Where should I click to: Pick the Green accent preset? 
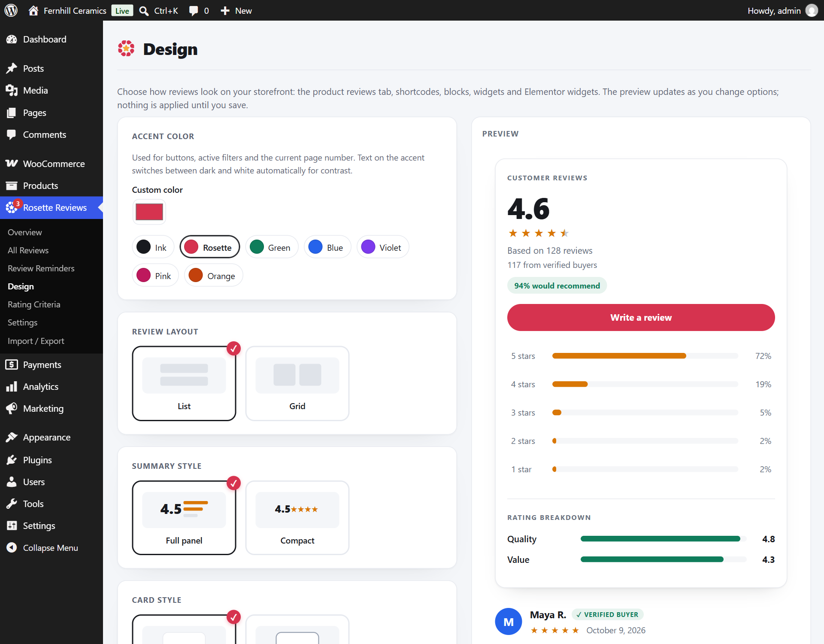click(272, 247)
